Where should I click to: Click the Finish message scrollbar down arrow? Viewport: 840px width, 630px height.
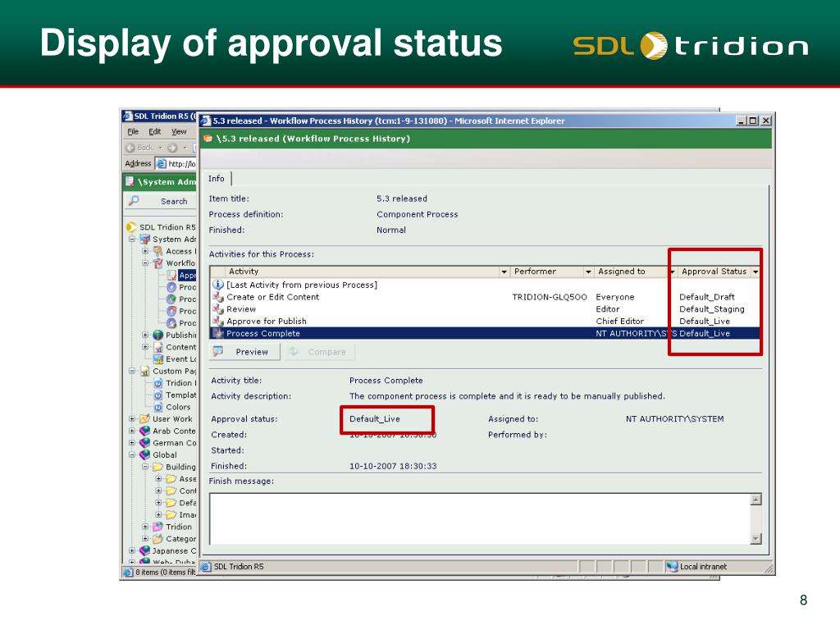[x=756, y=538]
